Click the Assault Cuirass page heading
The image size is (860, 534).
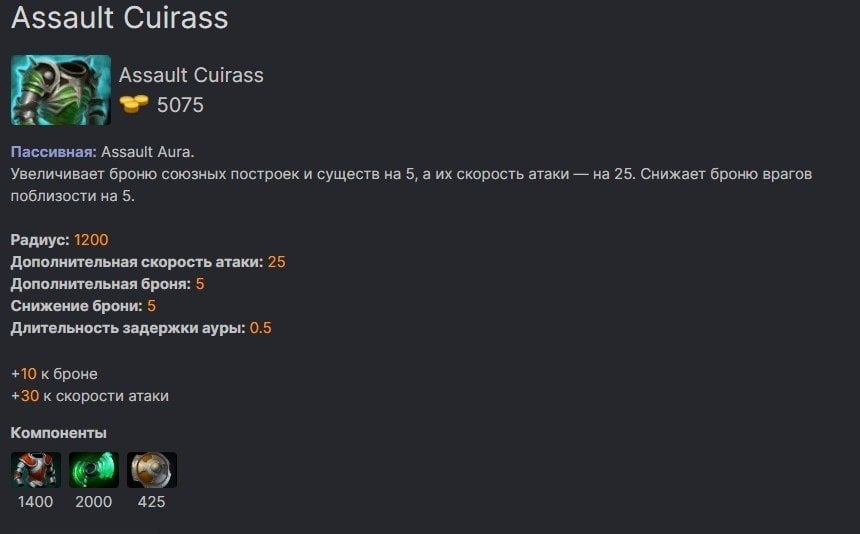[120, 18]
